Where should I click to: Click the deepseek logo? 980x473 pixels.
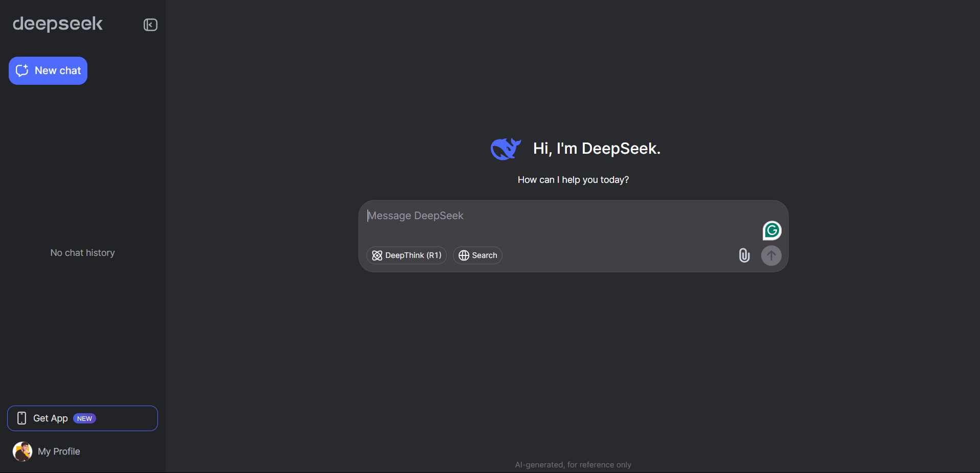point(57,23)
